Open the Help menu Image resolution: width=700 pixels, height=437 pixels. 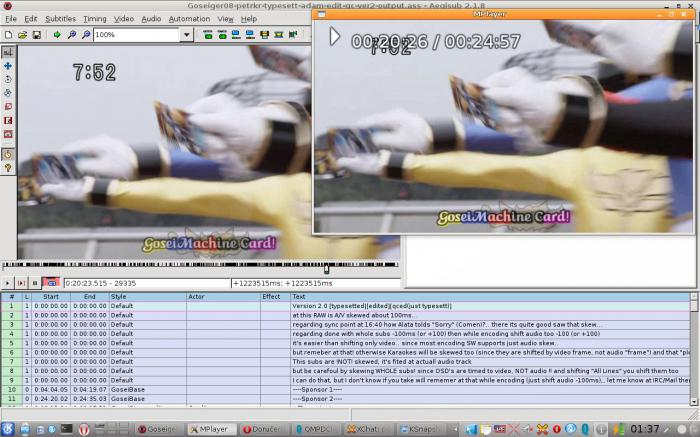click(x=249, y=19)
